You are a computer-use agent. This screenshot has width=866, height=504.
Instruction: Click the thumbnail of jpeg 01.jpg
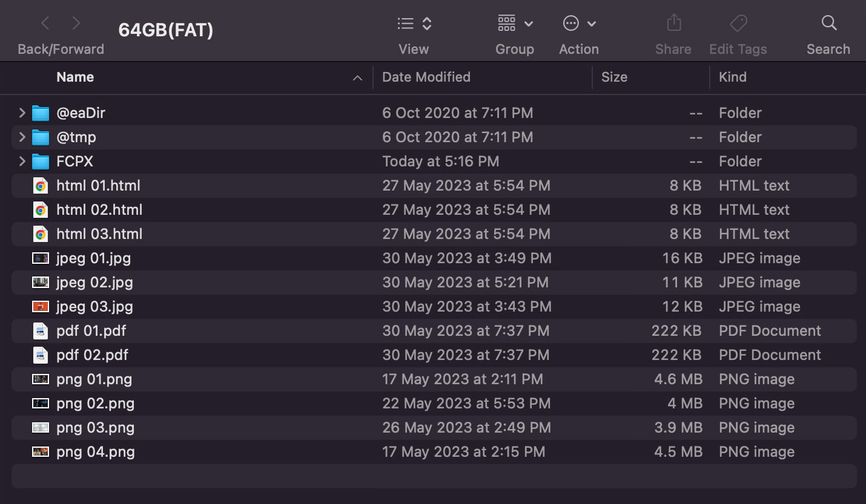[41, 258]
